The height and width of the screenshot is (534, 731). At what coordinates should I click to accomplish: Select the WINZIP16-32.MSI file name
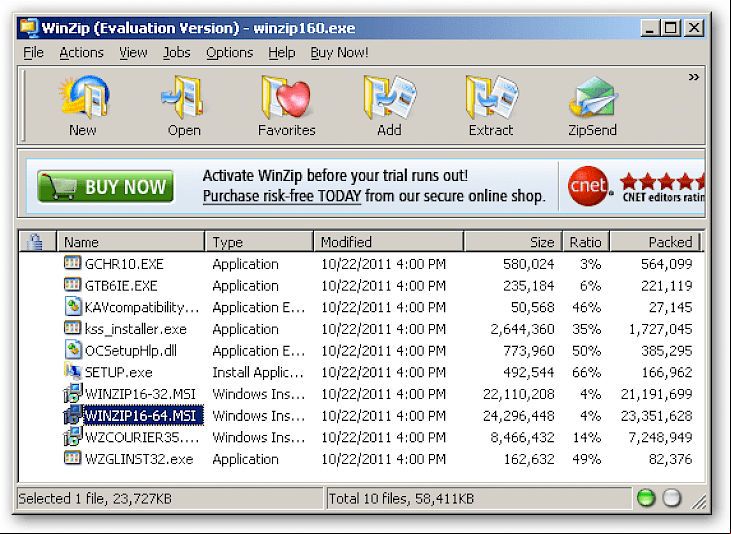coord(140,394)
